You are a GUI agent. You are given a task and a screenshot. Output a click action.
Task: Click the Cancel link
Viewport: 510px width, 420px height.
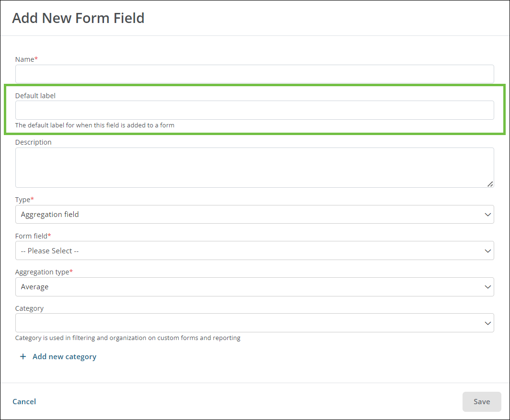click(24, 402)
